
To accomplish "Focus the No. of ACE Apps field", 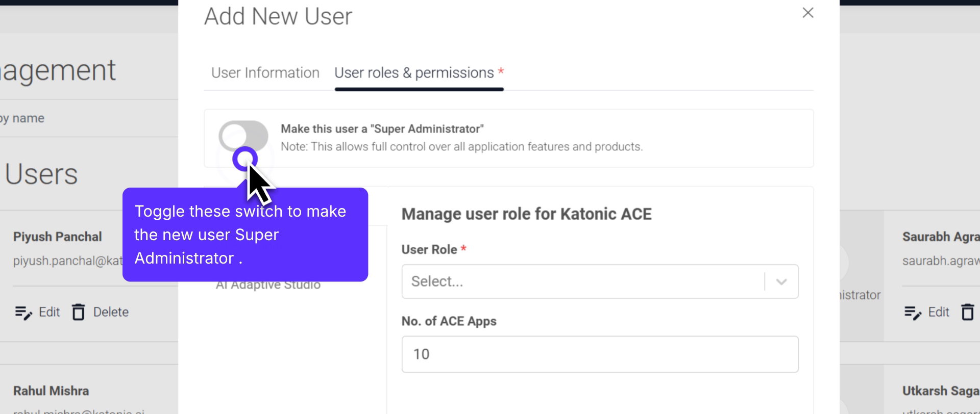I will (600, 354).
